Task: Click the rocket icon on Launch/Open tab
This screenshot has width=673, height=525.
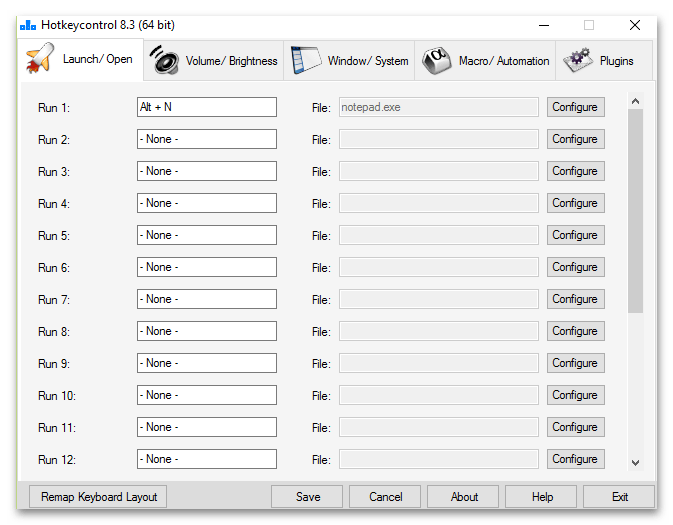Action: click(39, 59)
